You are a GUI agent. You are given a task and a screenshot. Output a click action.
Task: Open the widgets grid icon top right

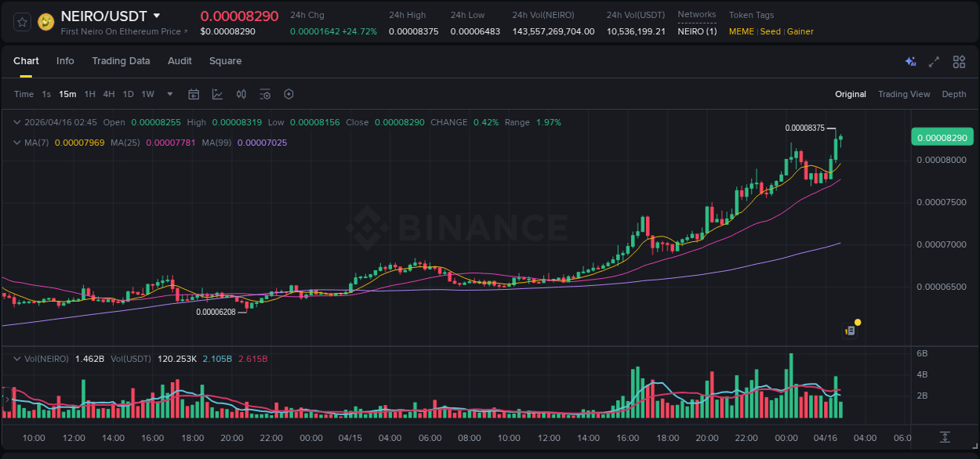click(x=959, y=61)
